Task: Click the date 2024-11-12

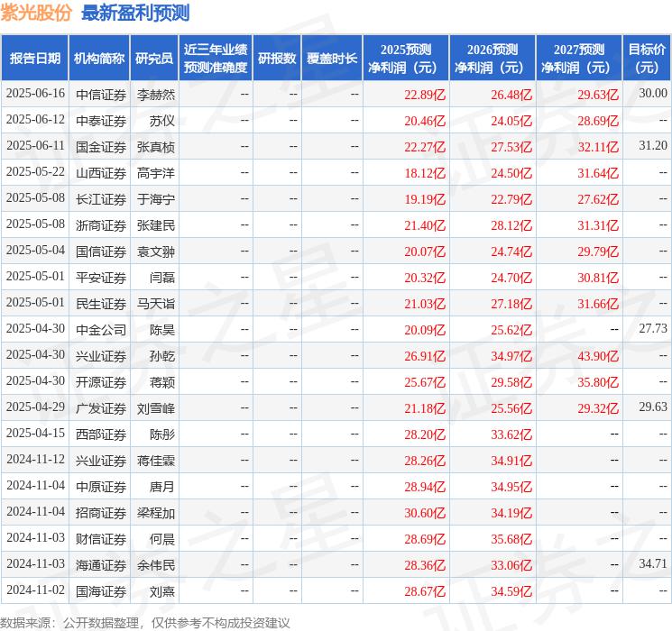Action: click(35, 459)
